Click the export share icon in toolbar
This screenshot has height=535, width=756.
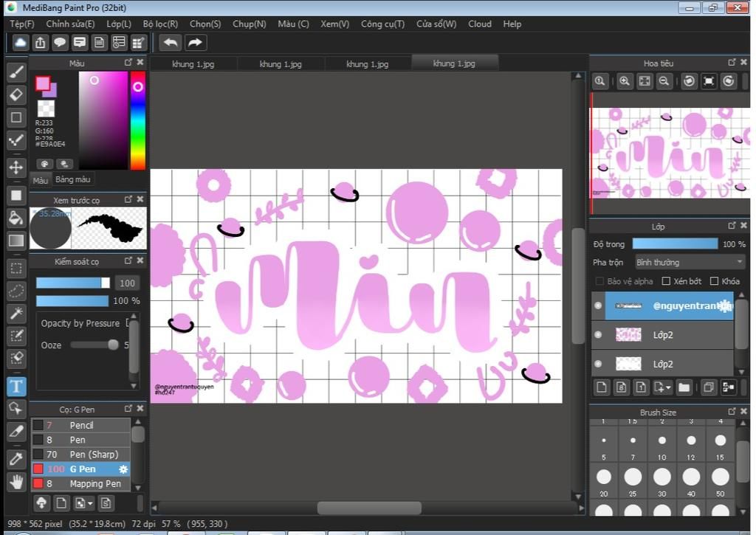(x=40, y=43)
